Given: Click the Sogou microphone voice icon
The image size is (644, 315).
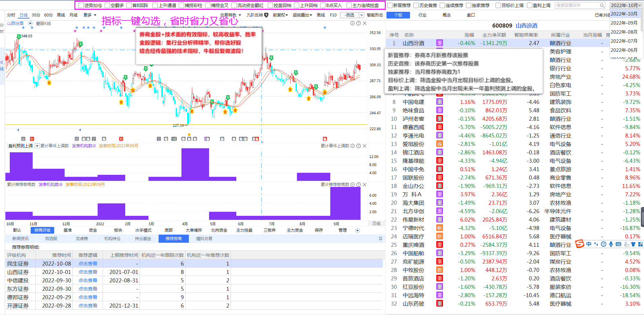Looking at the screenshot, I should 611,244.
